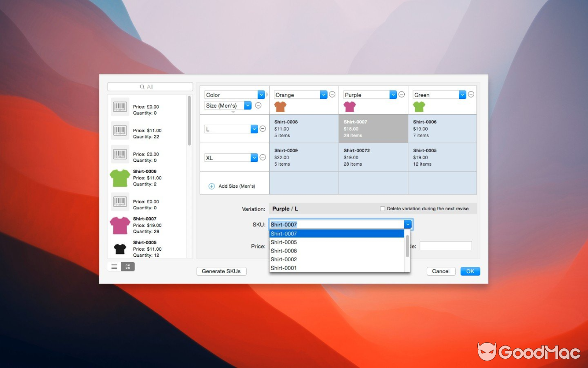Image resolution: width=588 pixels, height=368 pixels.
Task: Click the orange shirt icon above Shirt-0008
Action: [280, 106]
